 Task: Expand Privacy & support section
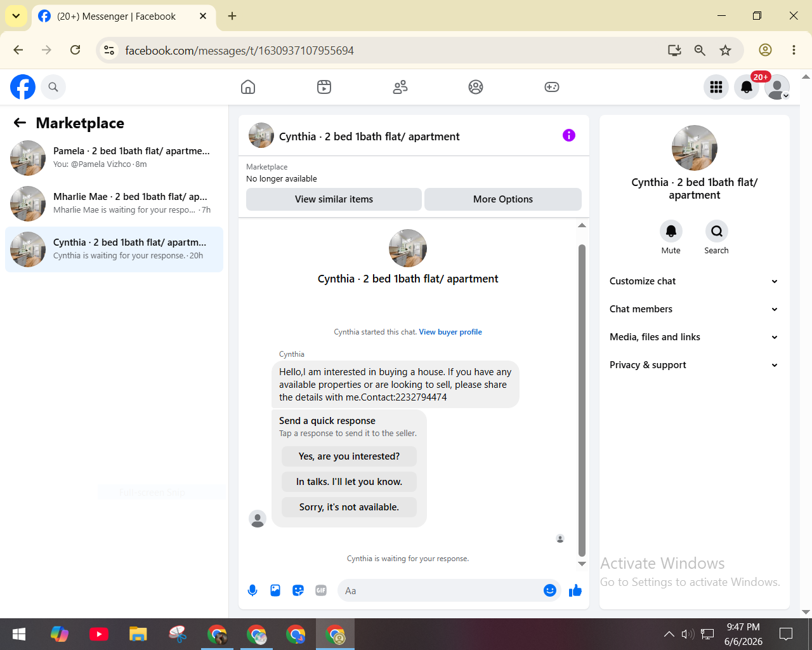pyautogui.click(x=694, y=365)
